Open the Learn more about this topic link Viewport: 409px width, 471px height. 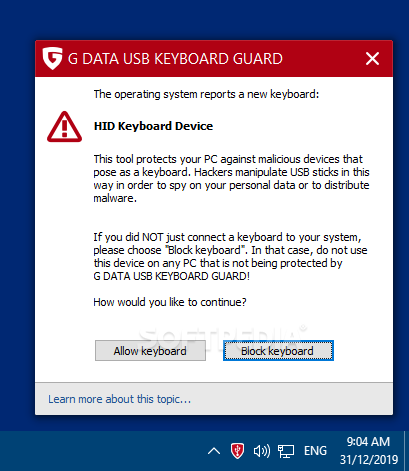[119, 399]
